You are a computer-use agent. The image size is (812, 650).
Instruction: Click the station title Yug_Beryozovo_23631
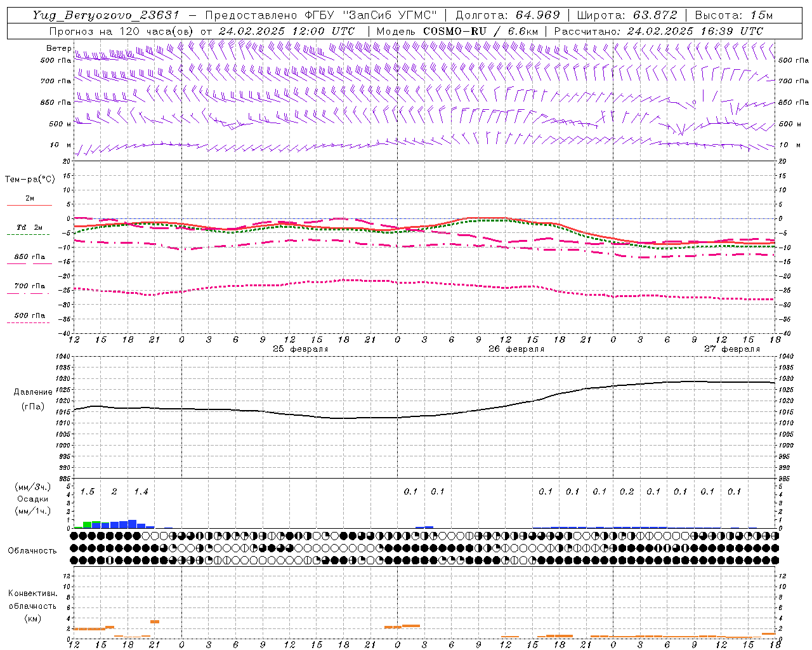pos(106,15)
